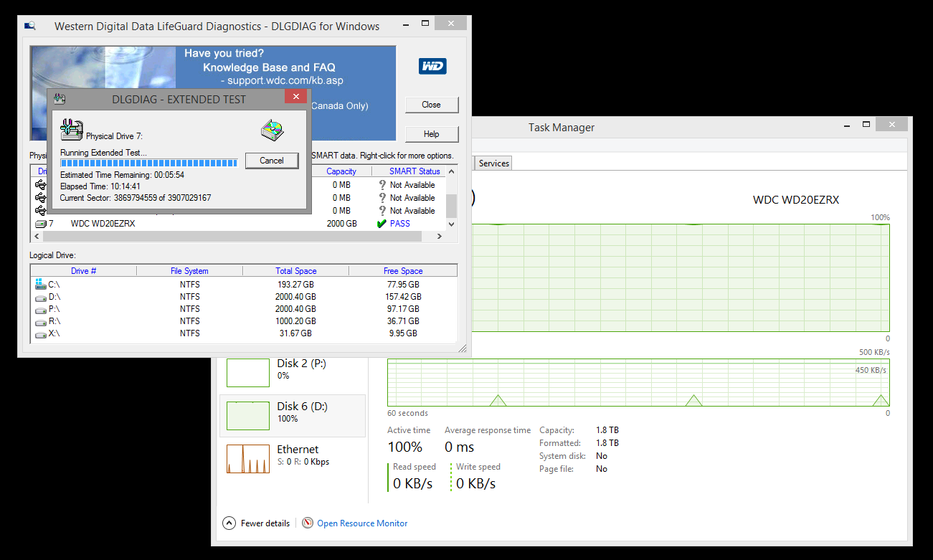Click the drive test icon beside Physical Drive 7
The image size is (933, 560).
click(x=71, y=130)
